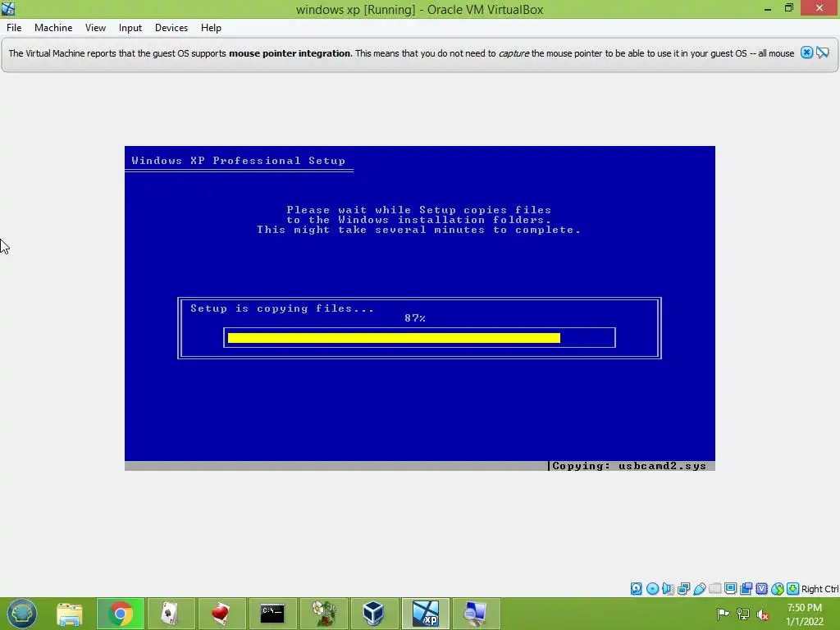
Task: Click the muted volume tray icon
Action: 763,614
